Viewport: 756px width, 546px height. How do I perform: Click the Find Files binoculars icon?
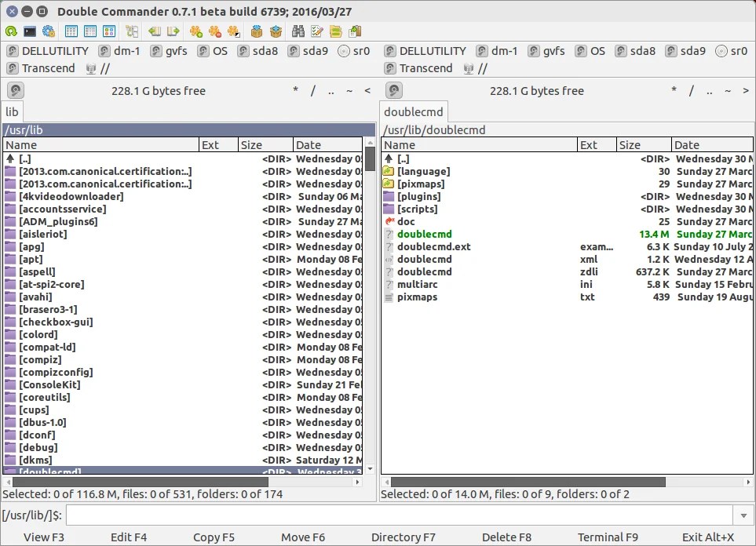298,31
